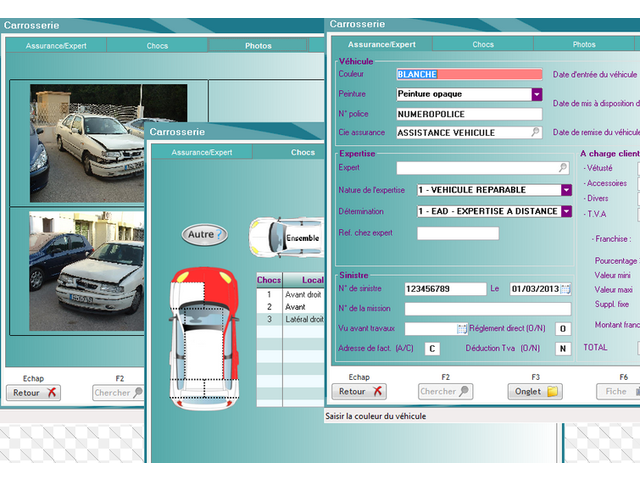Click Retour button in the right window
Image resolution: width=640 pixels, height=480 pixels.
tap(359, 391)
